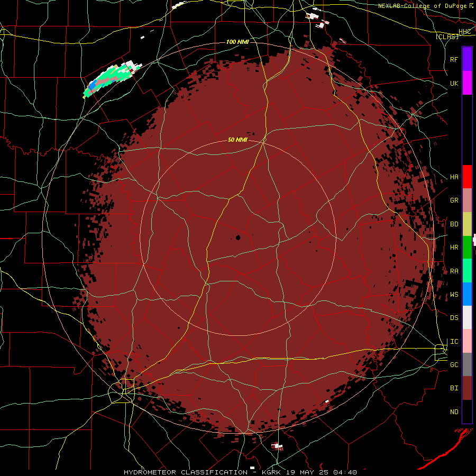Screen dimensions: 476x476
Task: Click the HYDROMETEOR CLASSIFICATION title text
Action: click(186, 472)
